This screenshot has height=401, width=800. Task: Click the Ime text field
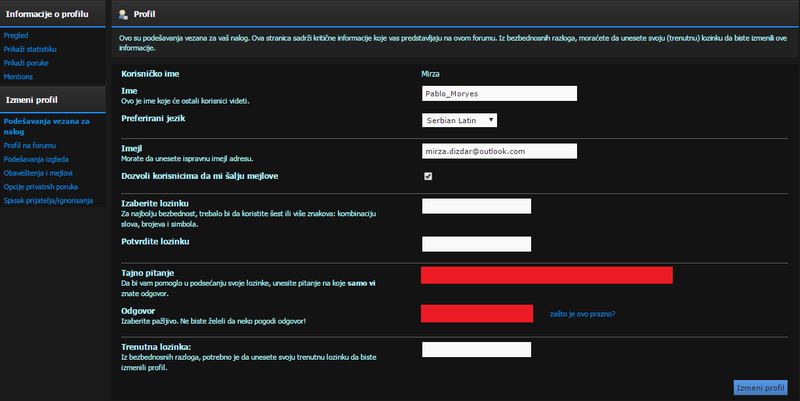[x=500, y=93]
